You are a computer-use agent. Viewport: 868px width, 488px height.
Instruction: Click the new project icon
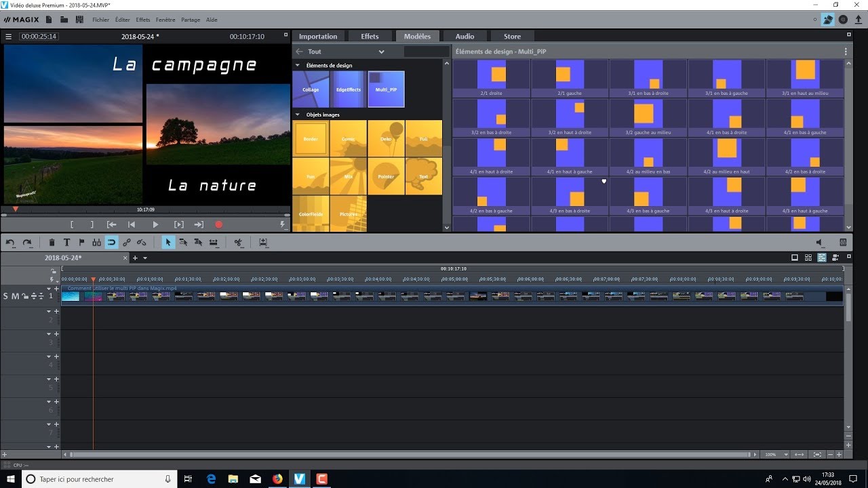pyautogui.click(x=50, y=20)
